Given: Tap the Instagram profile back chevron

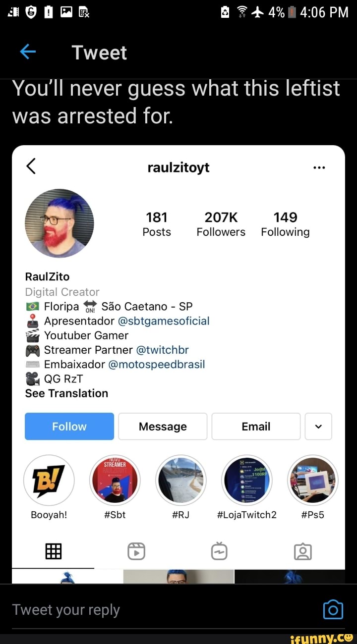Looking at the screenshot, I should point(31,166).
